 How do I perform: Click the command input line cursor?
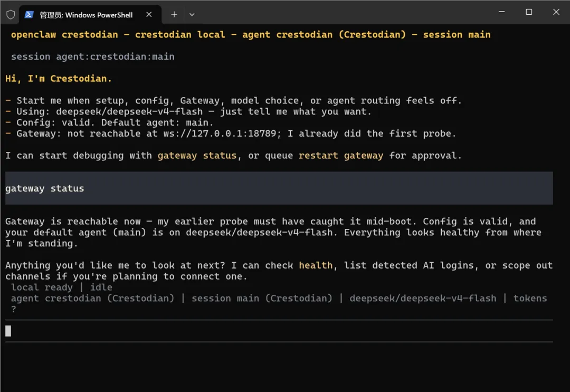coord(8,331)
